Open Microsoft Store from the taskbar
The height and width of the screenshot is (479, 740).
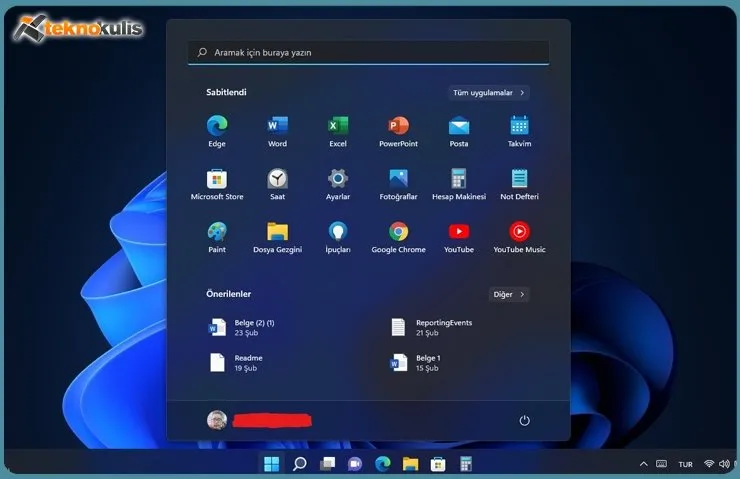pyautogui.click(x=438, y=464)
